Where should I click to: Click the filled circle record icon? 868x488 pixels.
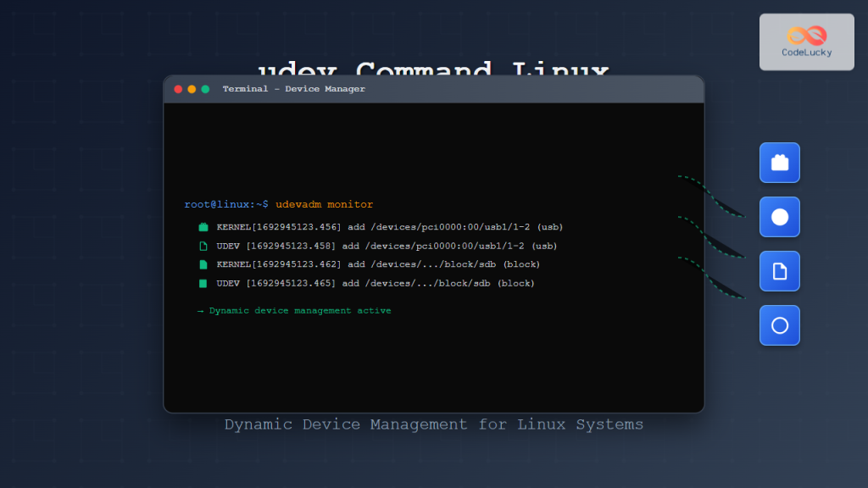[x=779, y=217]
